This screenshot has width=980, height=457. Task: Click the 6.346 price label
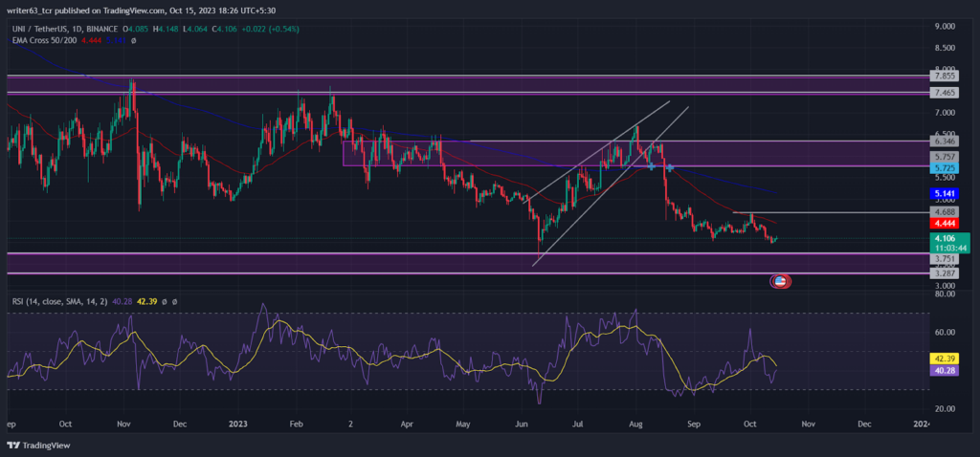coord(943,141)
